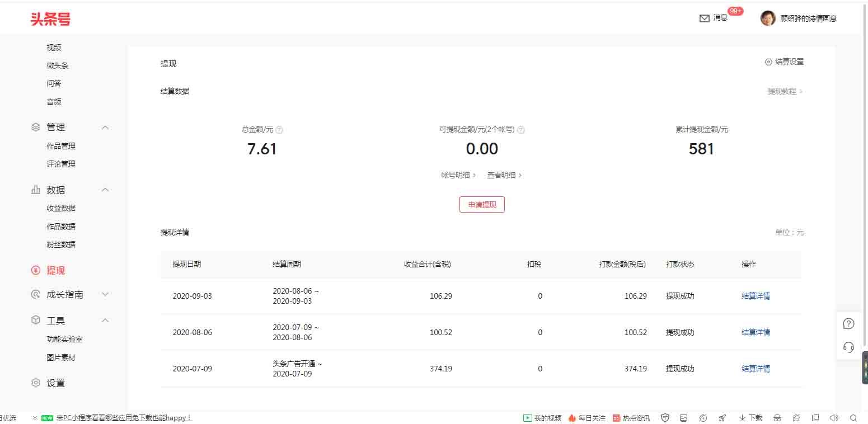The image size is (868, 424).
Task: Click 提现成功 status for 2020-09-03
Action: (x=680, y=296)
